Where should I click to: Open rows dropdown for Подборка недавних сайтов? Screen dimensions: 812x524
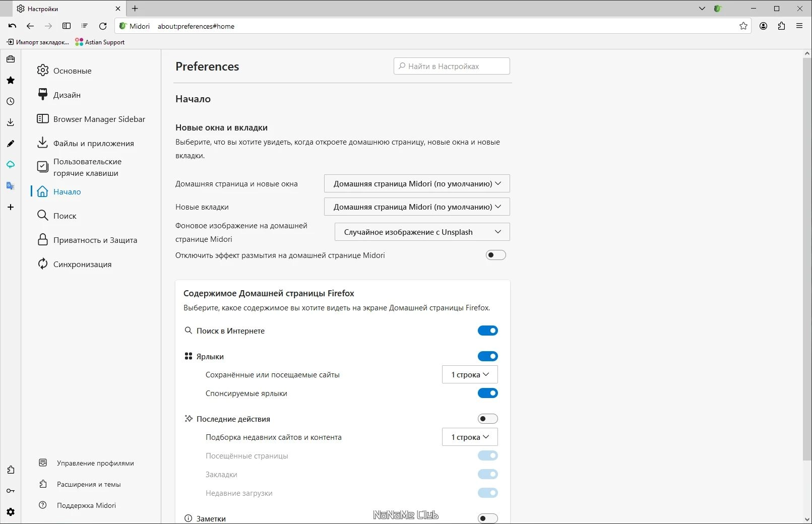[x=470, y=437]
